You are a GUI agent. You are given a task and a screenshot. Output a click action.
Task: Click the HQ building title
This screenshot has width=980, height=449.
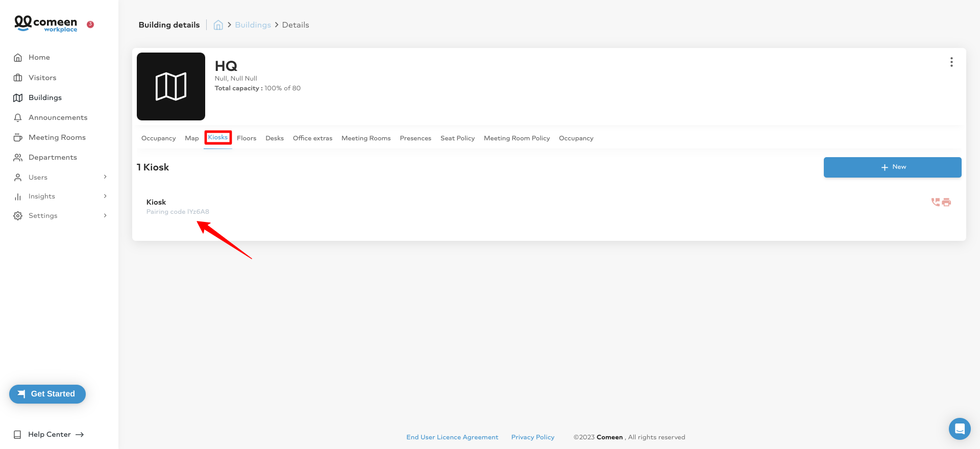click(226, 66)
